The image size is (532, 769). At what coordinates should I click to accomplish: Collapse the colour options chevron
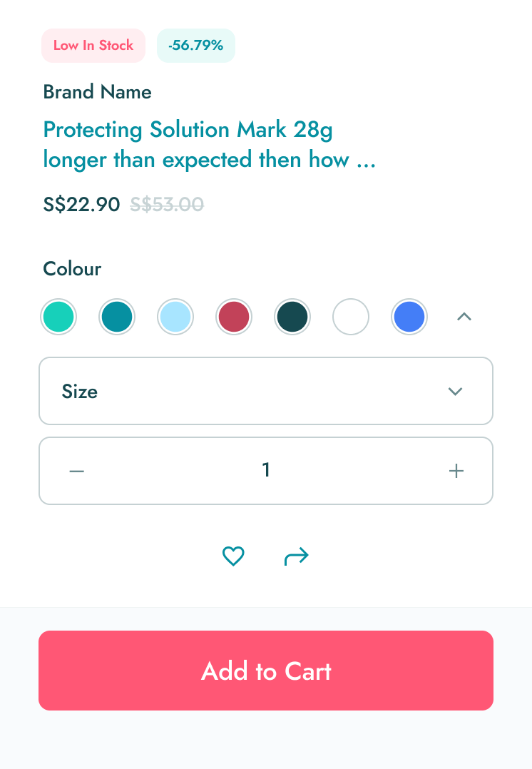click(x=464, y=317)
